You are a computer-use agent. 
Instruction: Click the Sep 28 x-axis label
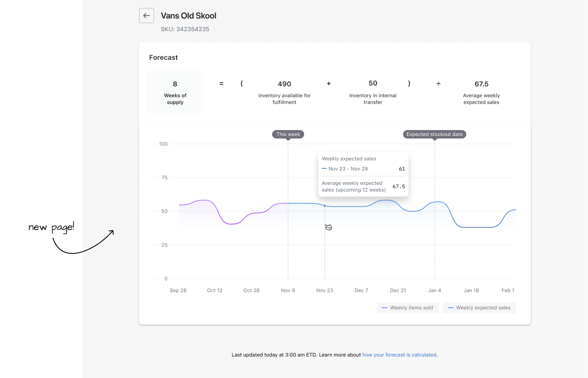[178, 290]
